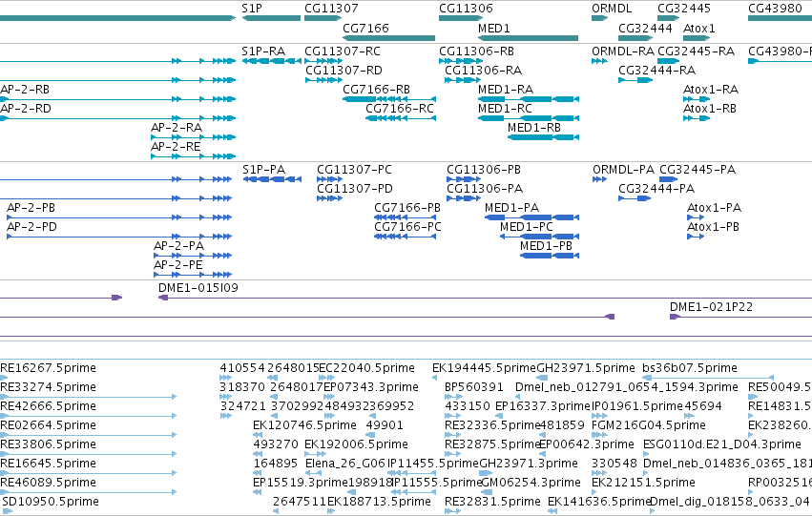Click transcript MED1-RB
The image size is (812, 516).
534,128
